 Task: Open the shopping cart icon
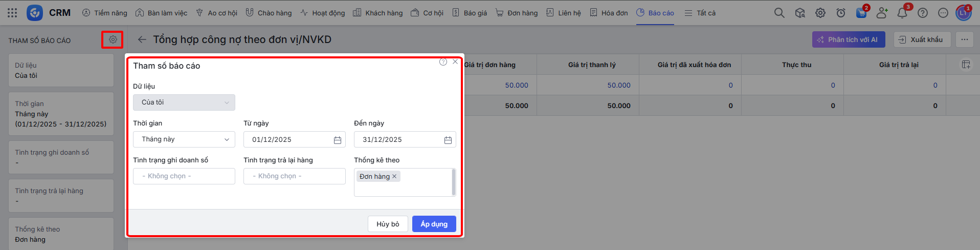tap(861, 13)
